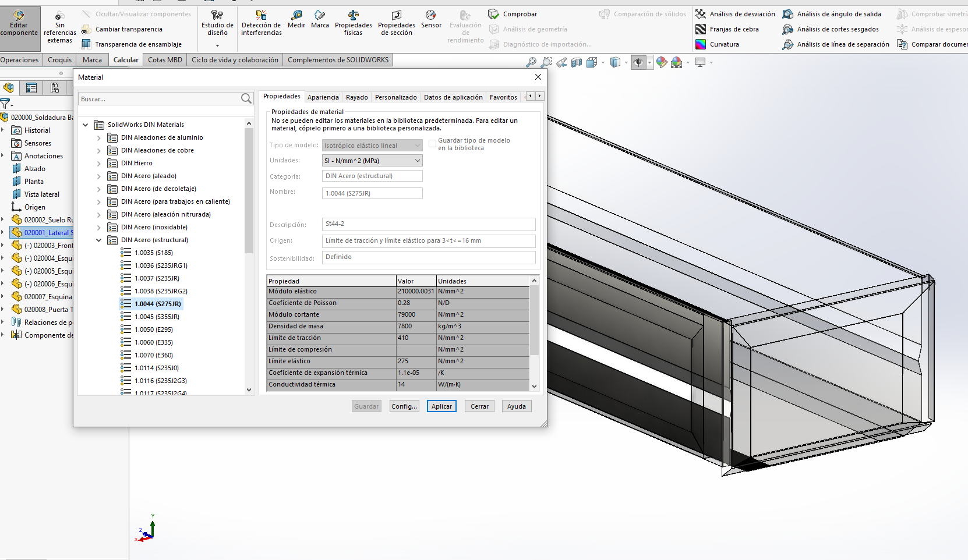Open the Unidades dropdown
The width and height of the screenshot is (968, 560).
tap(372, 161)
